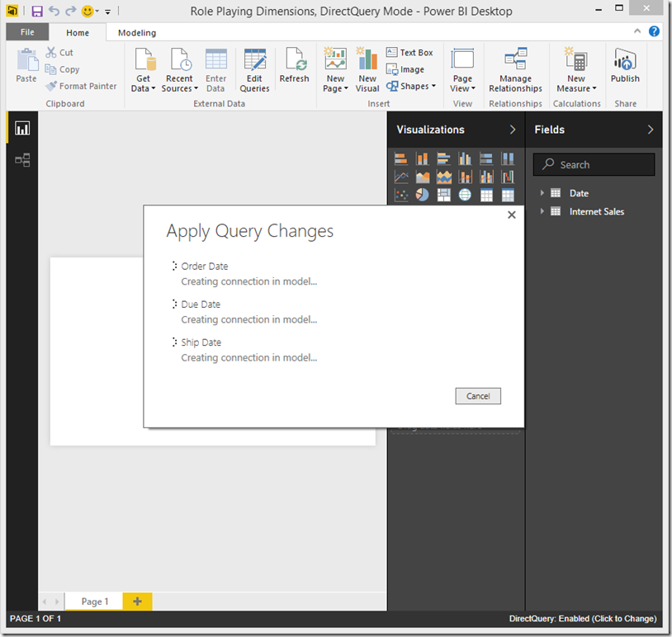This screenshot has width=672, height=637.
Task: Click the 'PAGE 1 OF 1' status text
Action: (x=35, y=618)
